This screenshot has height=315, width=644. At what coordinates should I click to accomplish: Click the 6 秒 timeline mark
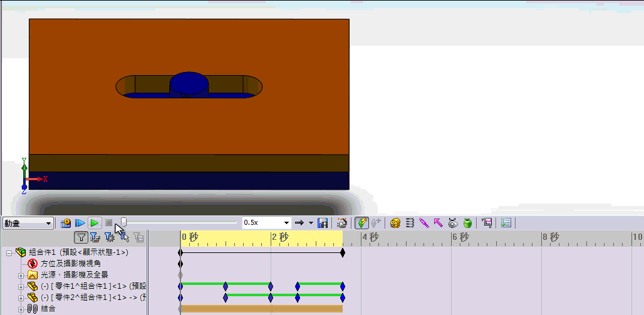pos(461,237)
